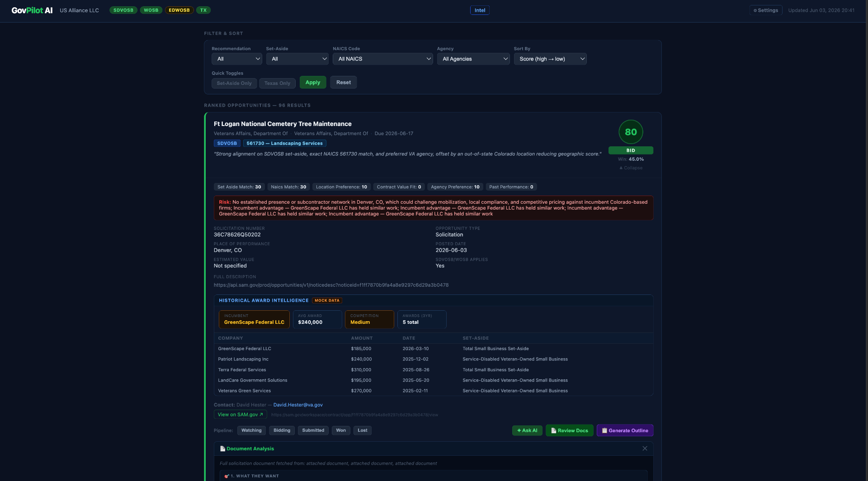Select the GreenScape Federal LLC award row
The image size is (868, 481).
tap(434, 349)
